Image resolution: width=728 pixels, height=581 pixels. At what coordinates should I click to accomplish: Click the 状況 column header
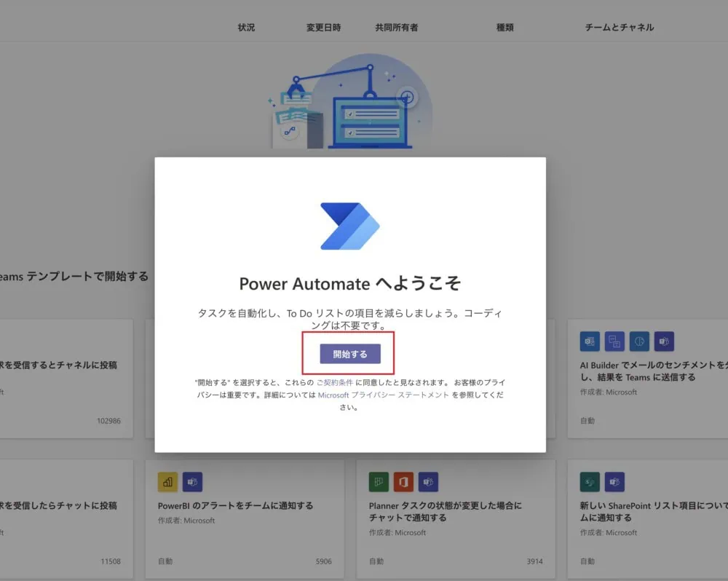point(246,27)
